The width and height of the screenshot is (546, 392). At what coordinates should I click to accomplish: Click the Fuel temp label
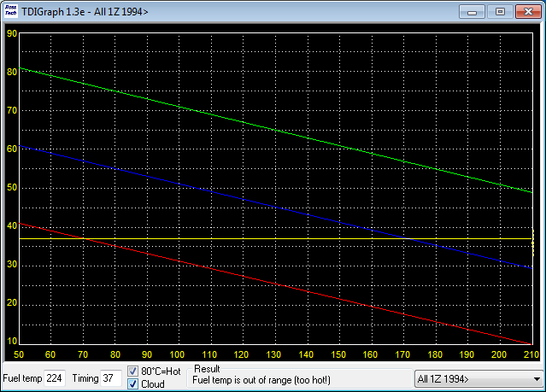pyautogui.click(x=21, y=378)
